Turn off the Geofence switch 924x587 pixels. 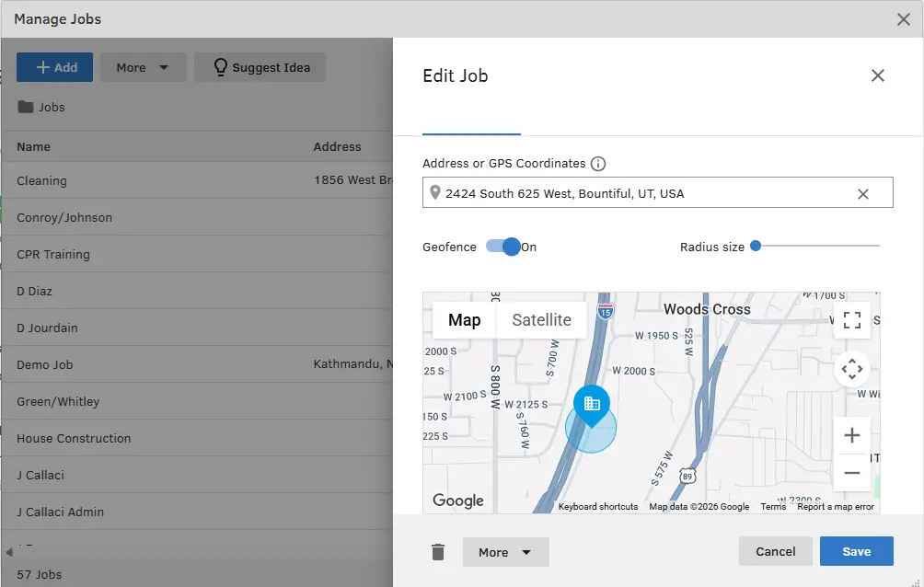[x=503, y=247]
